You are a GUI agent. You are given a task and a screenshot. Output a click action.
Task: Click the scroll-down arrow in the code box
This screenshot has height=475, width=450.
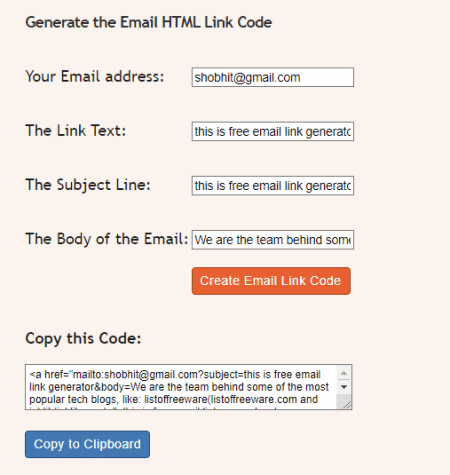344,387
